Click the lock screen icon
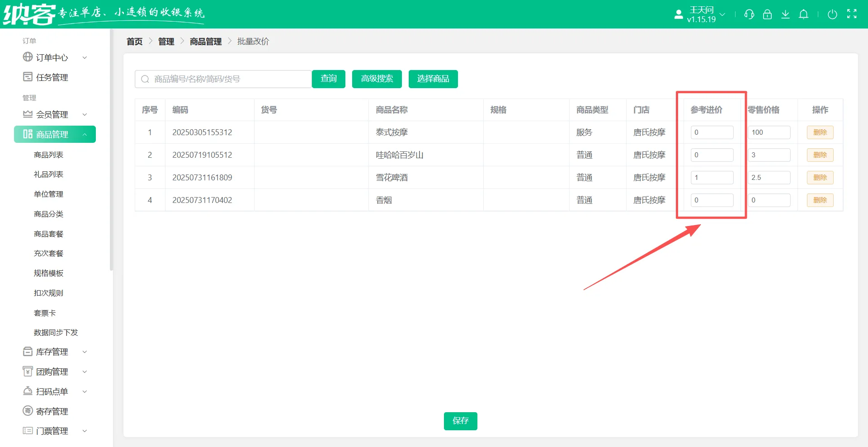 pos(767,14)
